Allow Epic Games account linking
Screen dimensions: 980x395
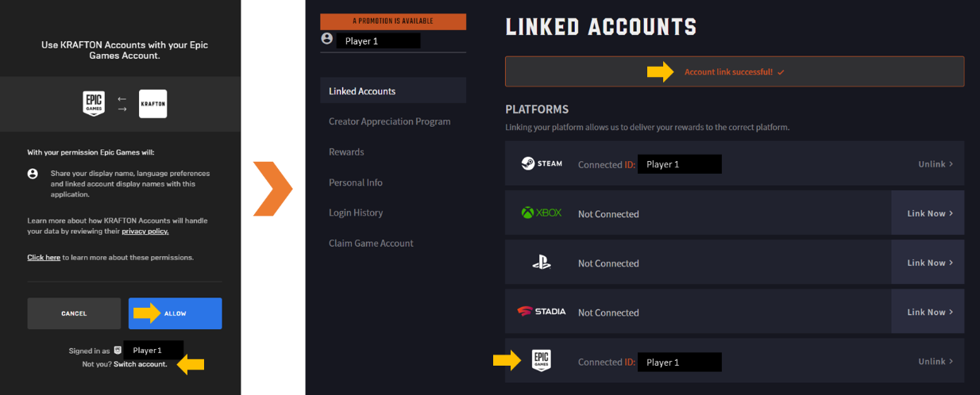[176, 313]
